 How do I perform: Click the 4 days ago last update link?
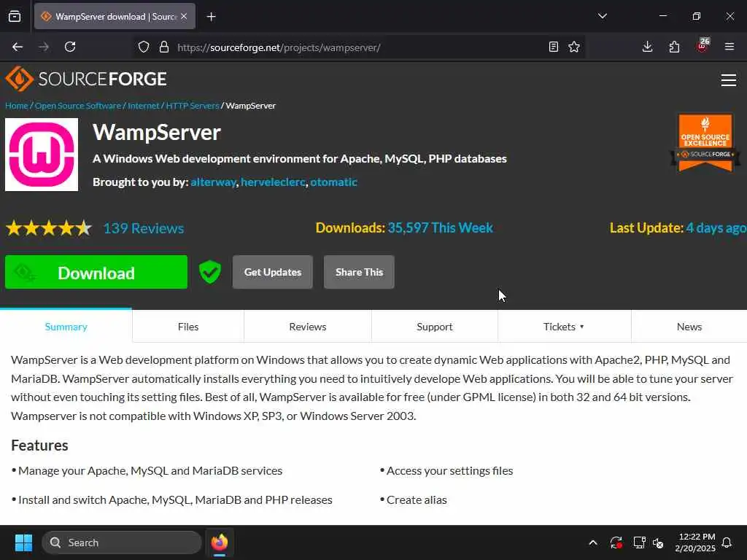click(x=716, y=228)
